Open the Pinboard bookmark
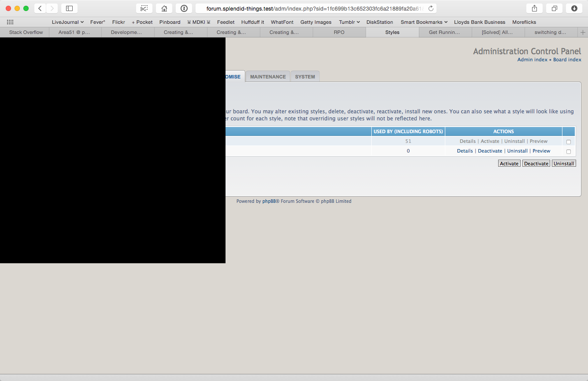The width and height of the screenshot is (588, 381). [x=170, y=22]
